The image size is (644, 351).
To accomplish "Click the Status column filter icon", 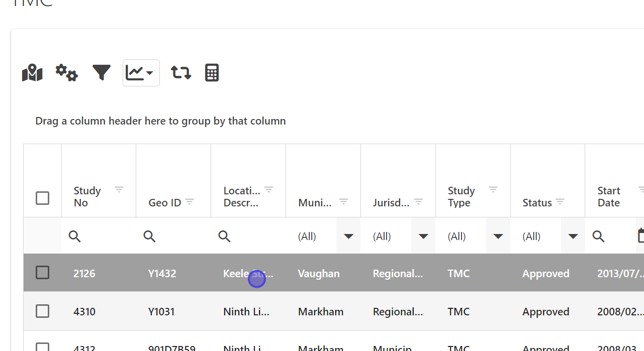I will click(560, 201).
